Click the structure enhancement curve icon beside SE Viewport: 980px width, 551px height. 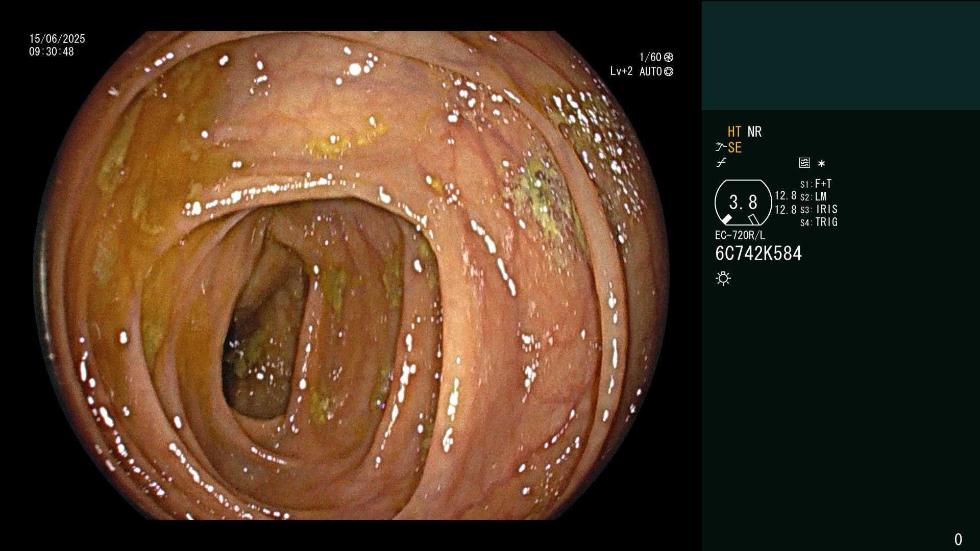pyautogui.click(x=721, y=147)
